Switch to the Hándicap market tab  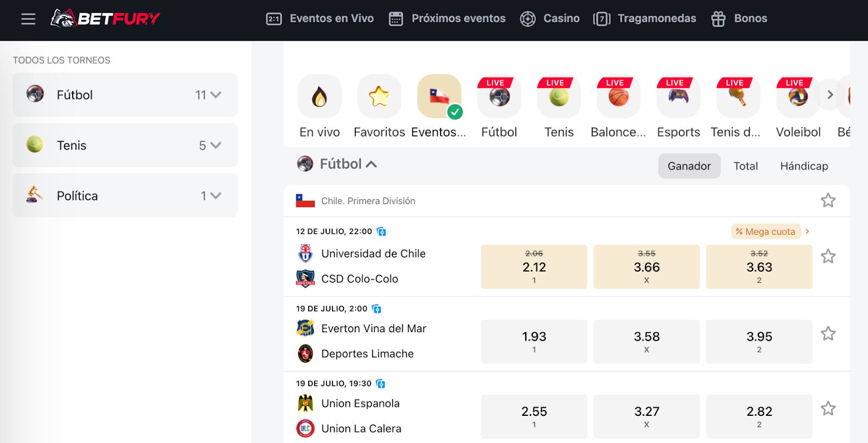point(804,166)
